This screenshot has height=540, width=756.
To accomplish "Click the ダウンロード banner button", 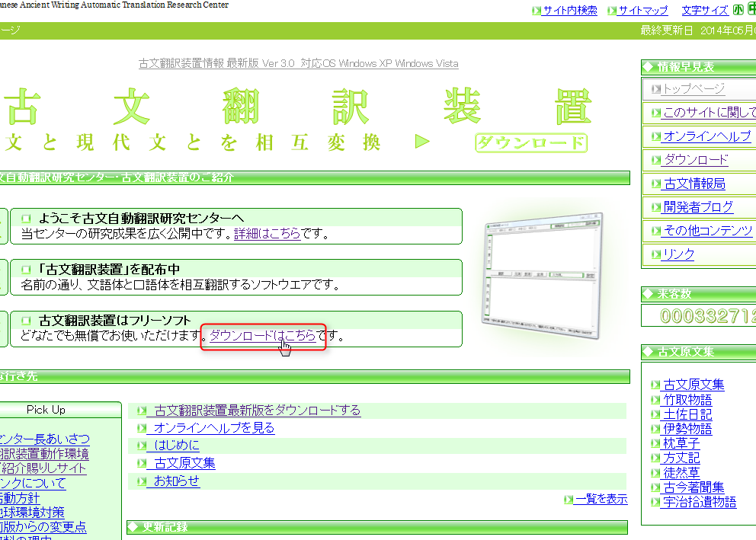I will (x=531, y=143).
